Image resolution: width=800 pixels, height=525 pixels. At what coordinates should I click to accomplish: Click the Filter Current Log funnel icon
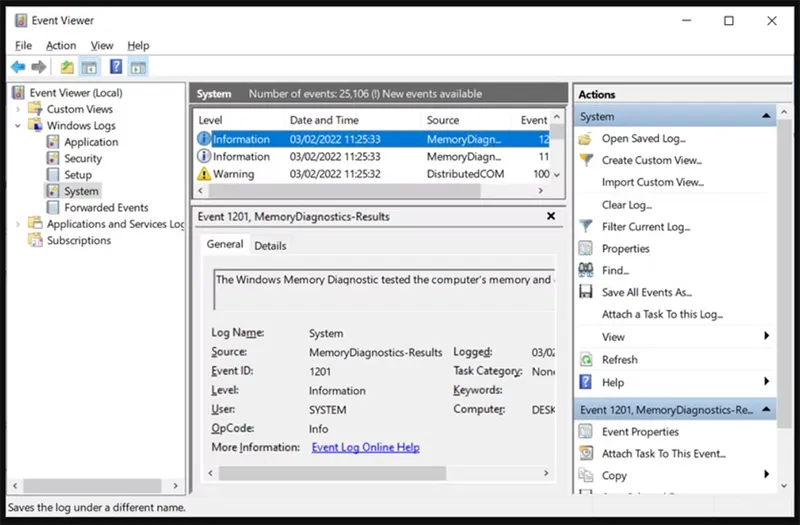(x=586, y=227)
